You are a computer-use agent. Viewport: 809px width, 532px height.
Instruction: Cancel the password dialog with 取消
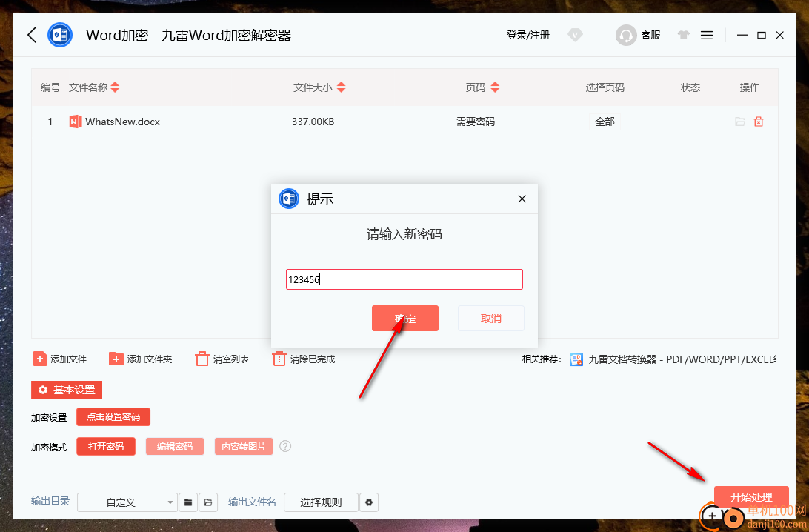[x=491, y=319]
